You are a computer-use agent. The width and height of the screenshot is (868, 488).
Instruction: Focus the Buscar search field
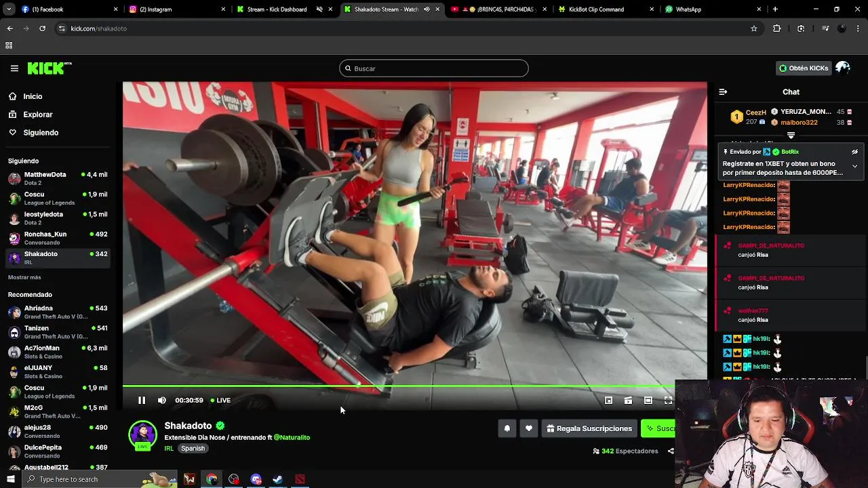point(434,68)
